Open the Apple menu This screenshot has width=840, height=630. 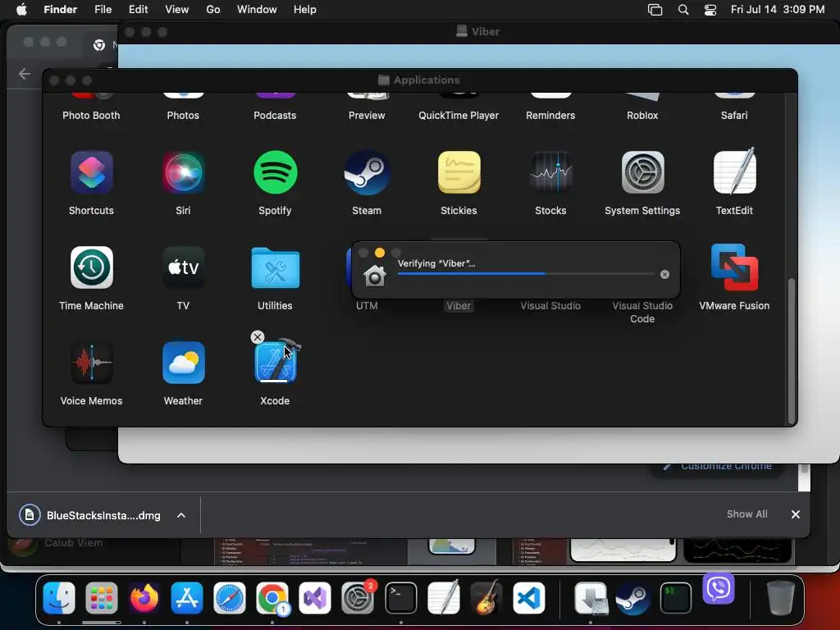pos(21,10)
